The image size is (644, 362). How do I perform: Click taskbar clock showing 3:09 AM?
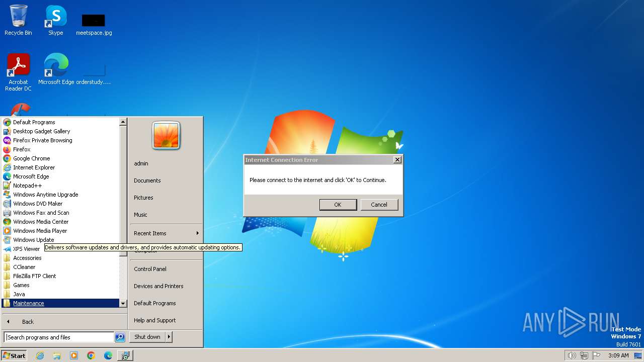click(618, 355)
